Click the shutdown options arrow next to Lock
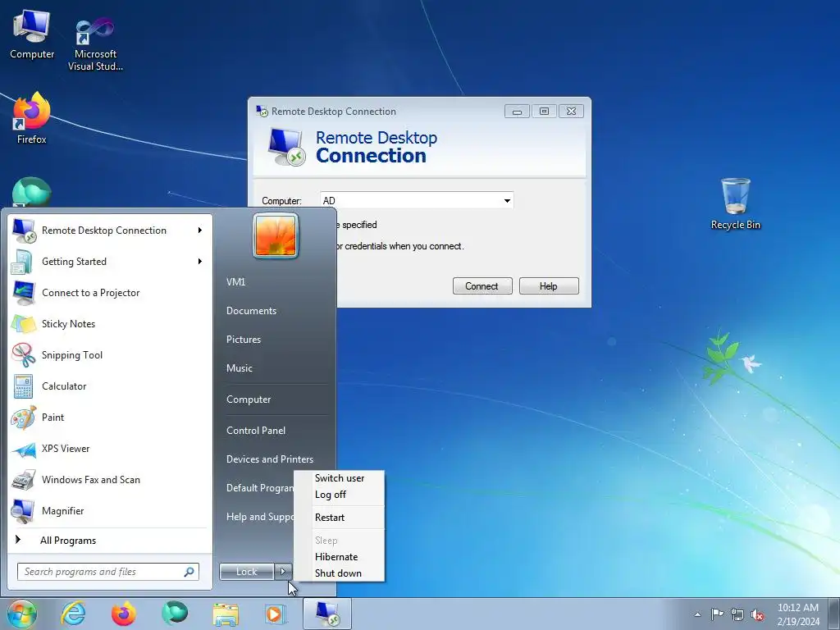 click(283, 572)
